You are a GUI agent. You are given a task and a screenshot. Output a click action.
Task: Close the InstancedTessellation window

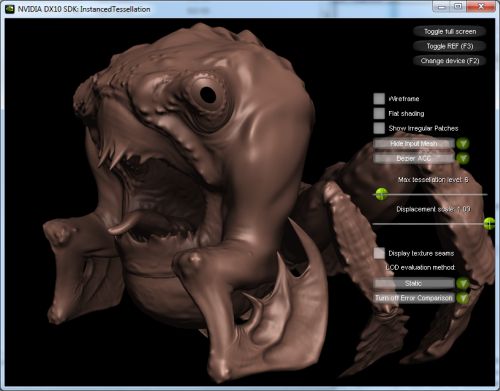pos(481,6)
